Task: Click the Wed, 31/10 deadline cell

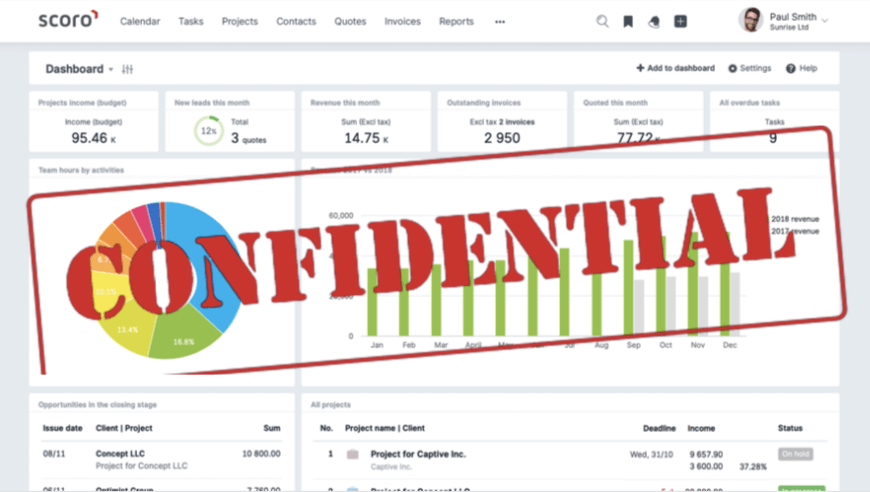Action: coord(651,454)
